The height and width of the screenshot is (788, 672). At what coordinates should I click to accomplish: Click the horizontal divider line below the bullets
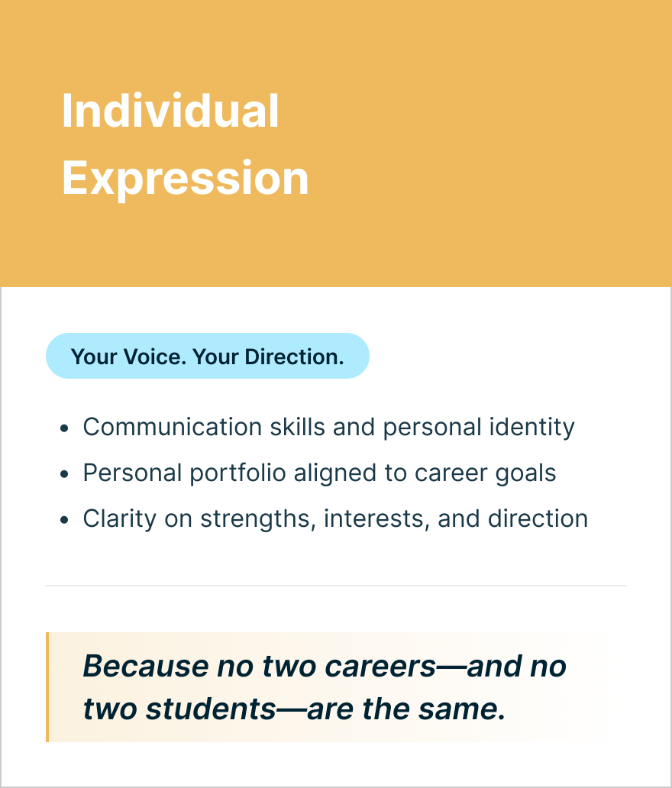pyautogui.click(x=336, y=586)
